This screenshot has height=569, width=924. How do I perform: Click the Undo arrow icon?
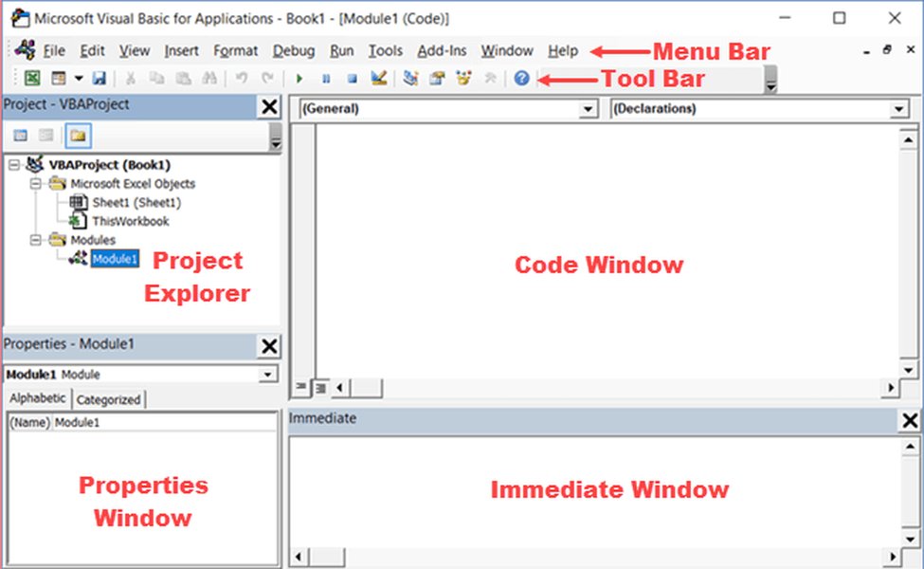coord(241,78)
